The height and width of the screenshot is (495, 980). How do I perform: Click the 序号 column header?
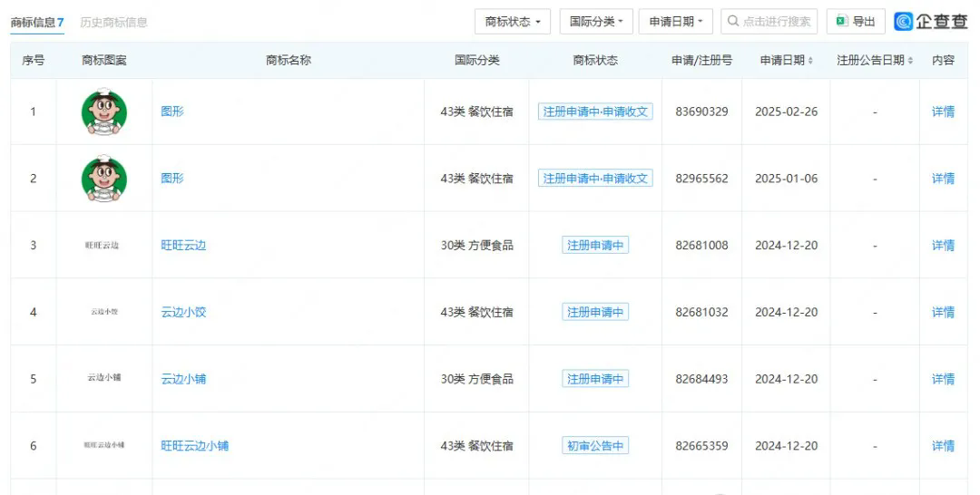[34, 61]
